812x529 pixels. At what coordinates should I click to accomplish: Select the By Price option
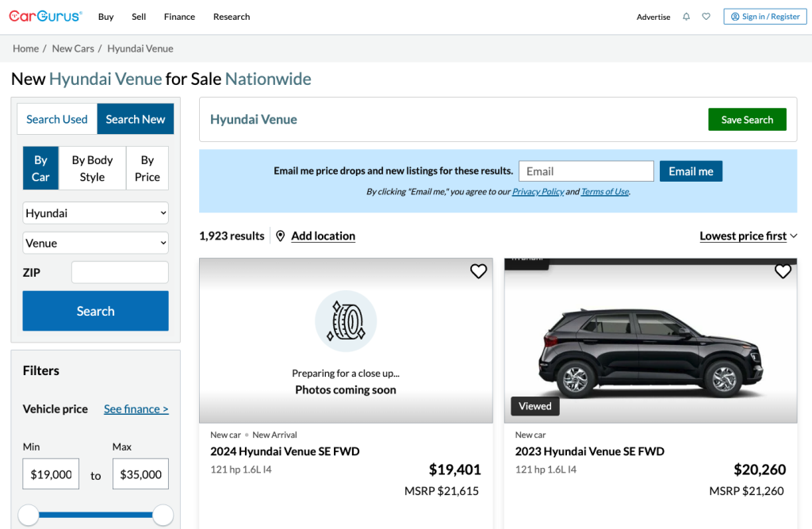[x=147, y=168]
